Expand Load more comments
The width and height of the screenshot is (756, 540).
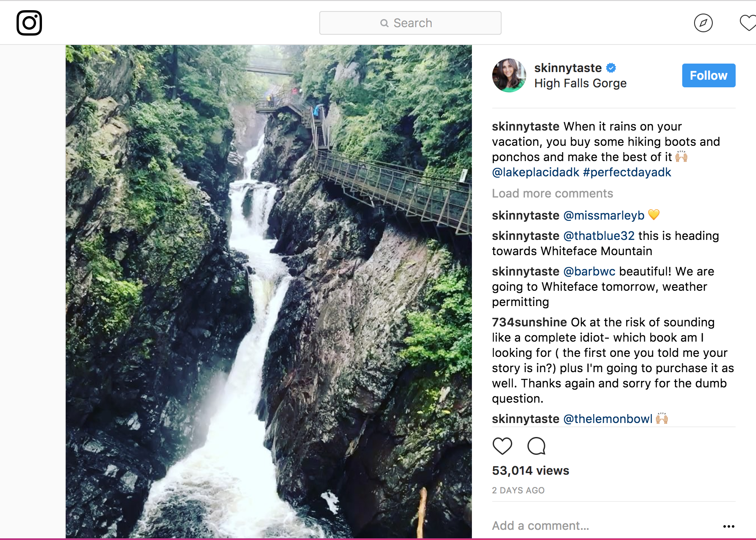tap(552, 193)
